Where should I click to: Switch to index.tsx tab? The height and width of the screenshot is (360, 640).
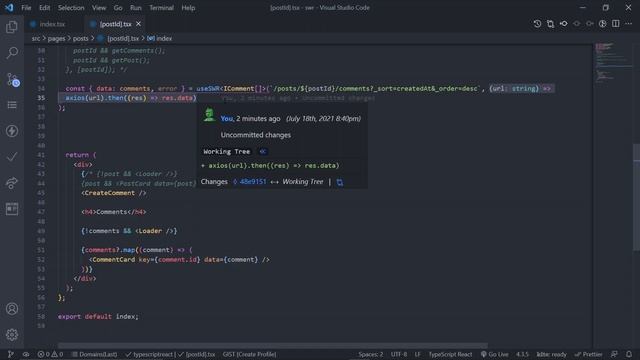(53, 24)
